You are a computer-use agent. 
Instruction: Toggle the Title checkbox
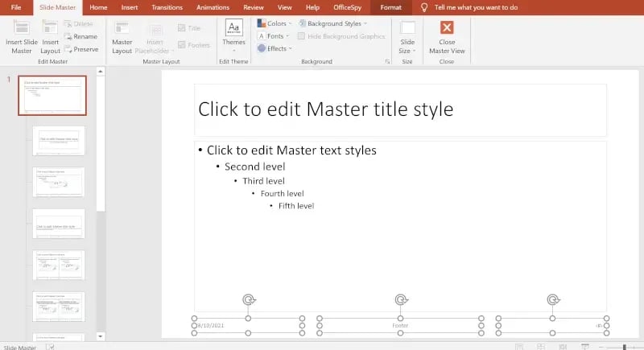pos(182,27)
